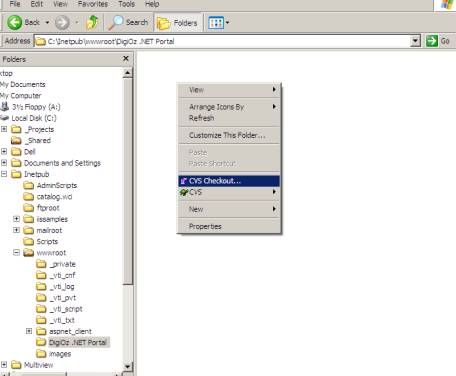Expand the aspnet_client folder node
This screenshot has height=376, width=456.
coord(29,331)
